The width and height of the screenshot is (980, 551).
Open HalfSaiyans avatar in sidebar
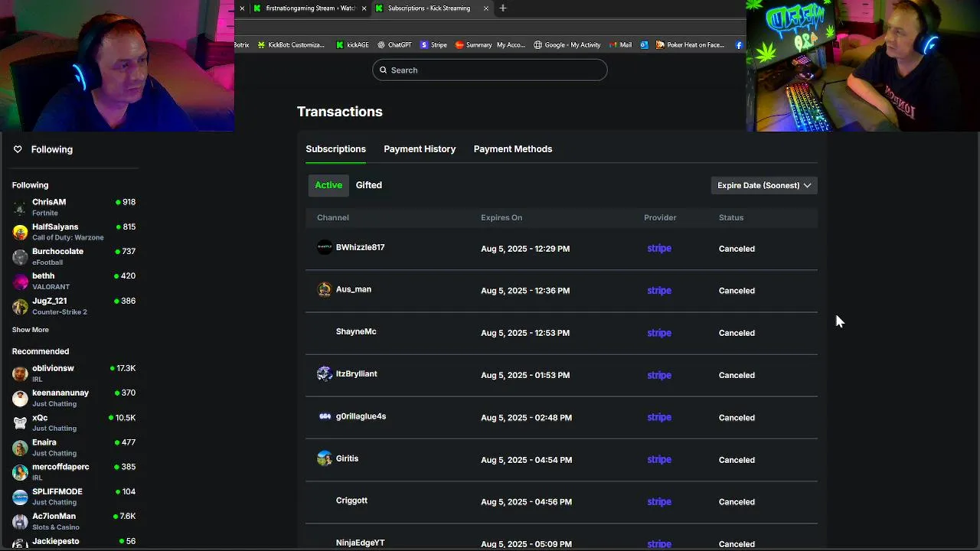tap(20, 232)
